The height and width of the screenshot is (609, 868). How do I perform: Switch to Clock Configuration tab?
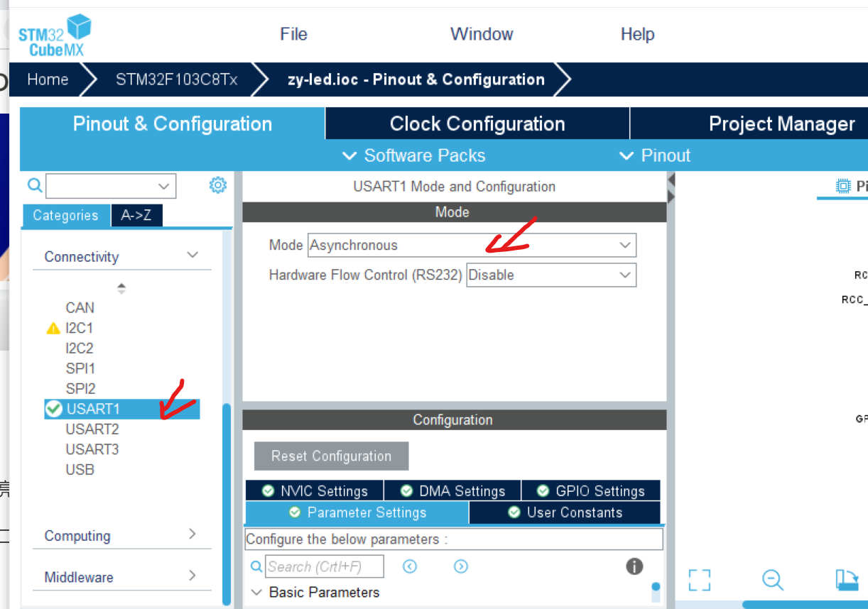coord(477,124)
